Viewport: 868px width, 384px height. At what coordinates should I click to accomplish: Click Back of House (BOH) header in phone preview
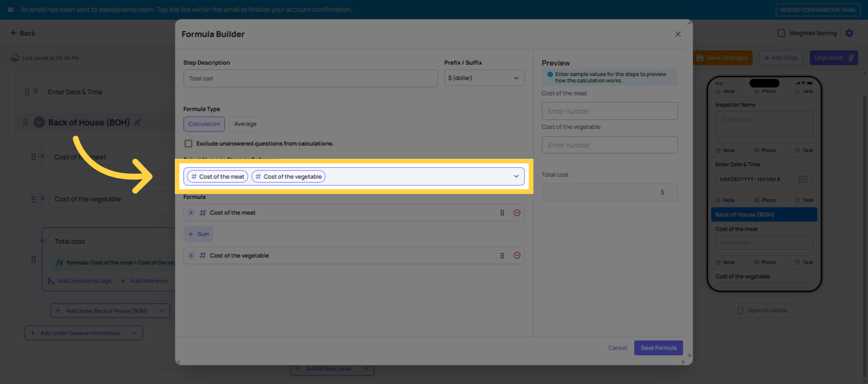(x=764, y=214)
